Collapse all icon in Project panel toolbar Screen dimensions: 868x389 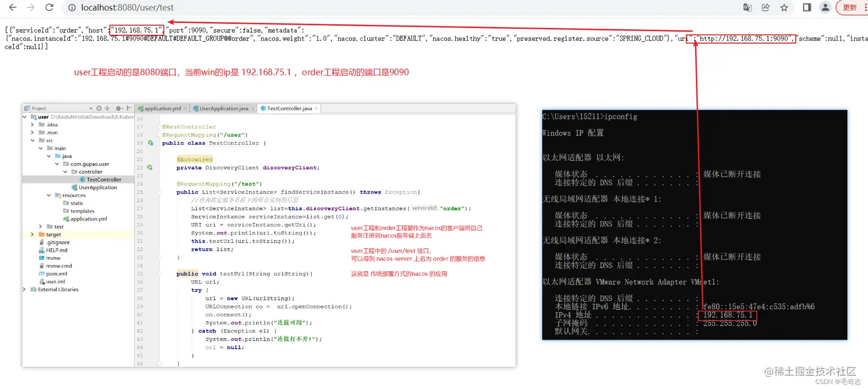pyautogui.click(x=107, y=108)
